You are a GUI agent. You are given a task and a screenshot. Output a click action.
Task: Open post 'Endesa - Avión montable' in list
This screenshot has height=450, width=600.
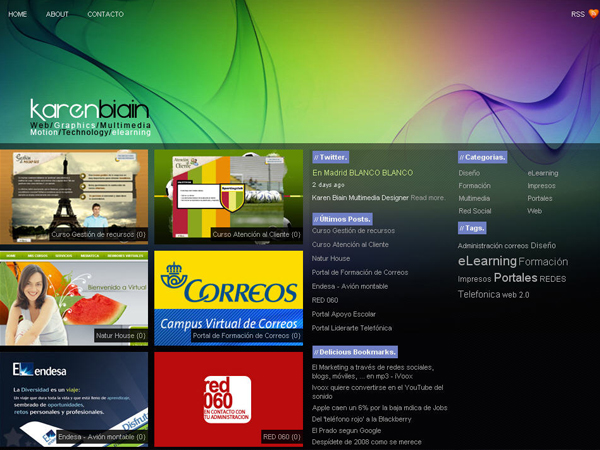pos(350,286)
